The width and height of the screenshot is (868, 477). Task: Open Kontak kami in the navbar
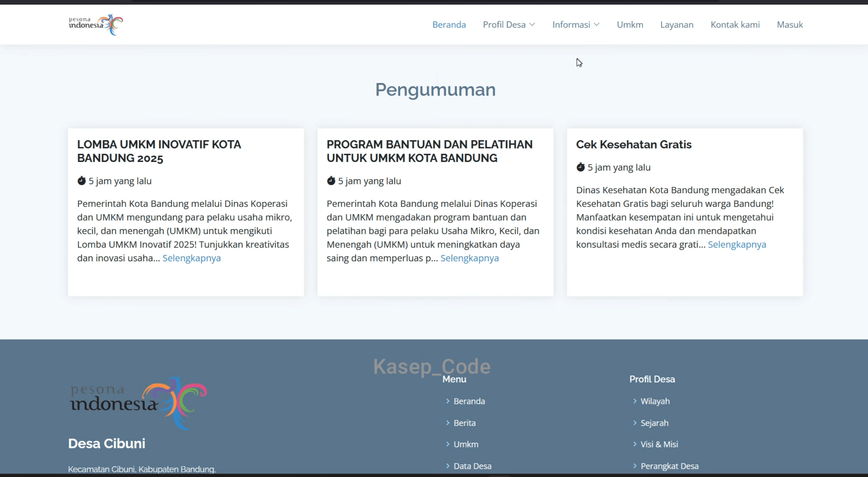(x=735, y=24)
